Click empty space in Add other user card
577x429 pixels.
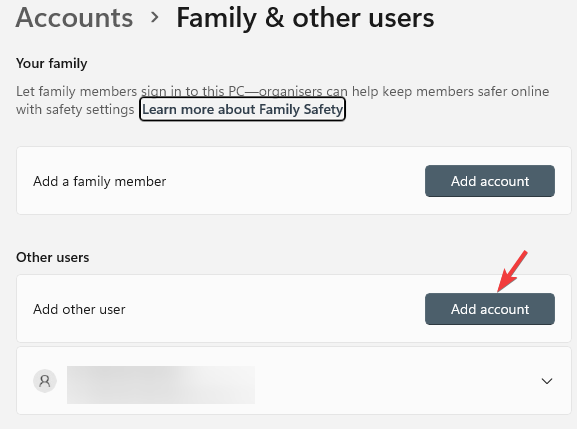pos(276,309)
